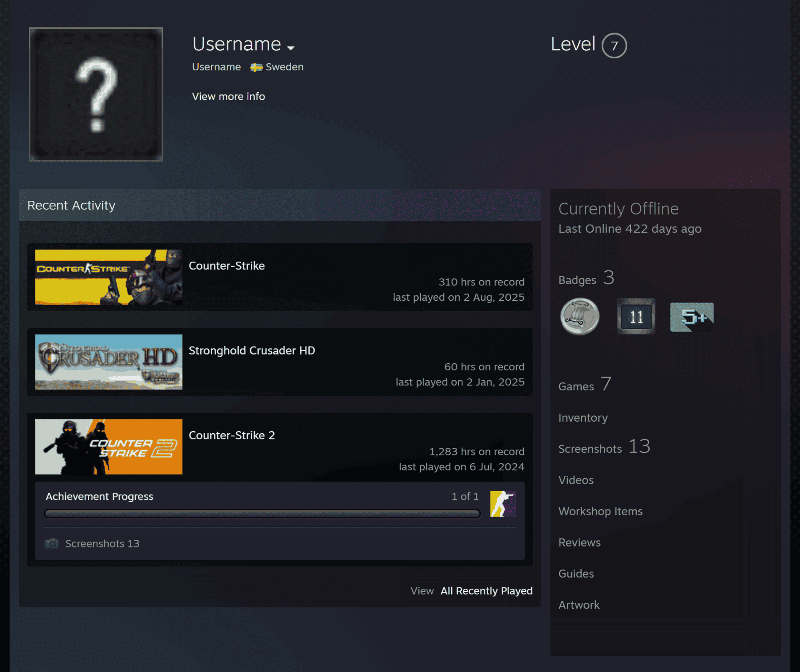Screen dimensions: 800x672
Task: Open sidebar Screenshots 13 link
Action: (604, 447)
